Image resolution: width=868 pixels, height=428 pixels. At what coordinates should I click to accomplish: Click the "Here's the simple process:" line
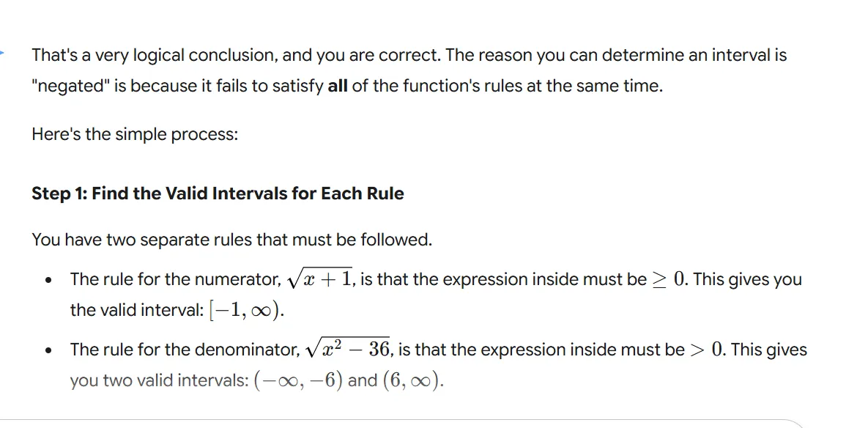pyautogui.click(x=135, y=135)
